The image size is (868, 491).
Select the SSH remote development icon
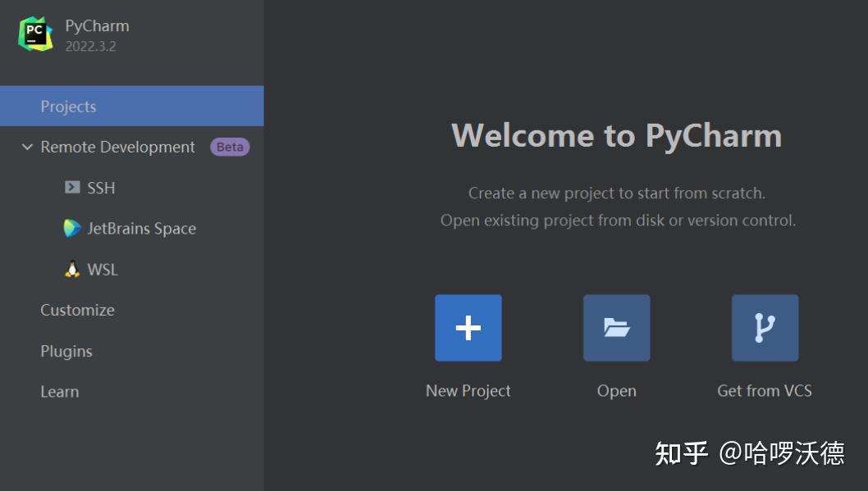click(72, 188)
